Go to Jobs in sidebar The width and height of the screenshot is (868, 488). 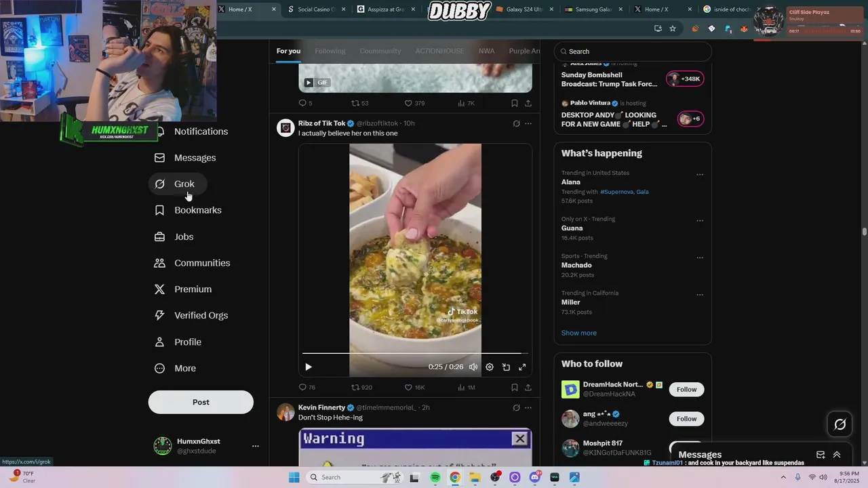point(174,237)
